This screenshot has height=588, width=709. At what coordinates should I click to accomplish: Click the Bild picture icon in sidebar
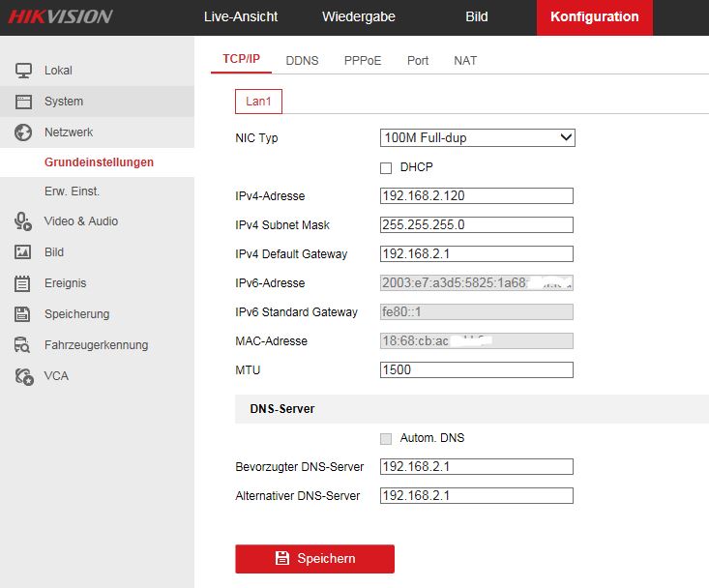pos(24,251)
